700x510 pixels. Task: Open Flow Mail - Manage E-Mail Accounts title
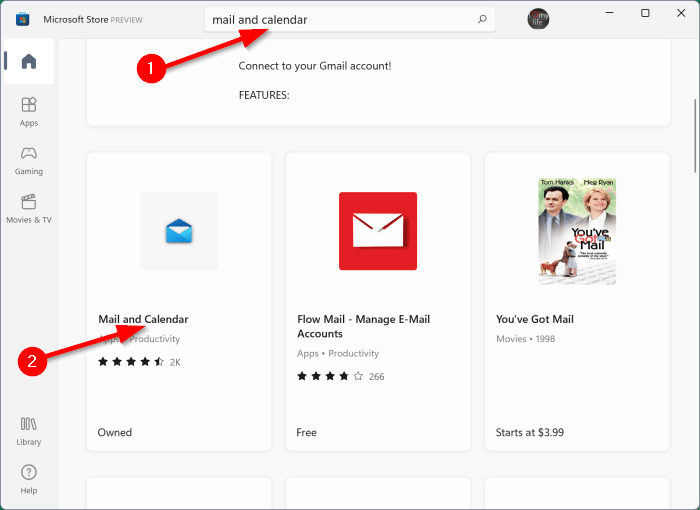tap(363, 326)
